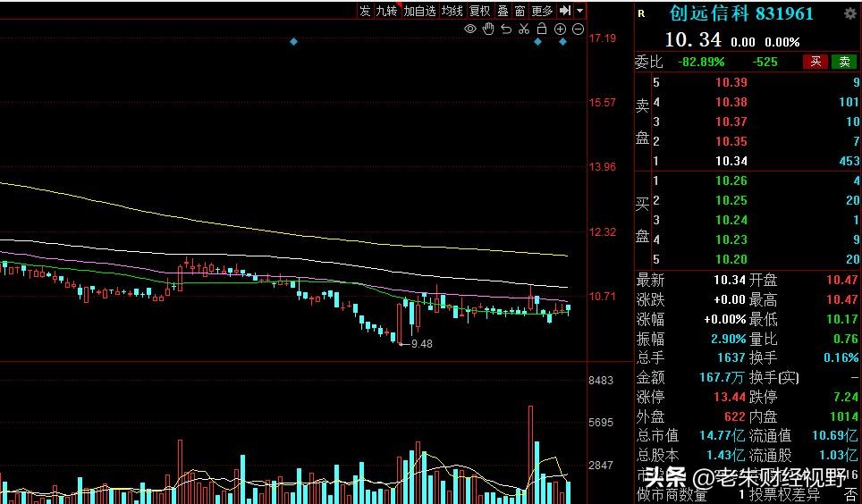Select buy level 1 price 10.26
The height and width of the screenshot is (504, 862).
[731, 181]
